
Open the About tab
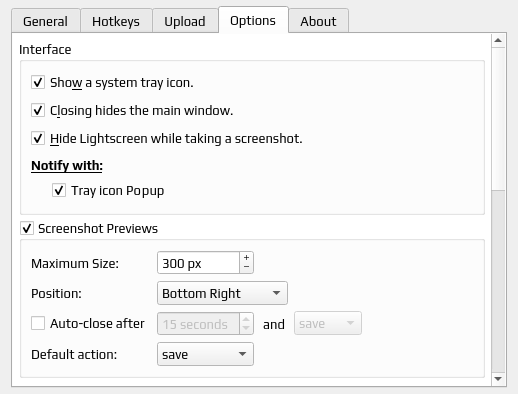click(318, 21)
